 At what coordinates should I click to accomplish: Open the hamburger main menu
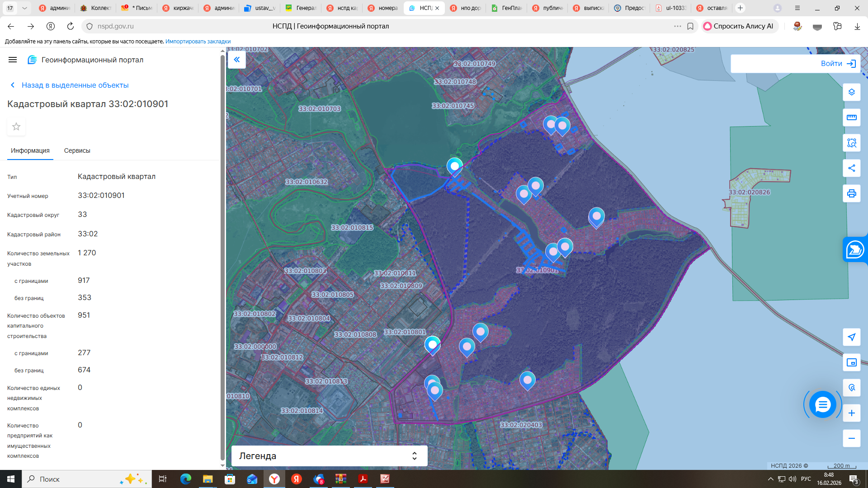point(13,60)
